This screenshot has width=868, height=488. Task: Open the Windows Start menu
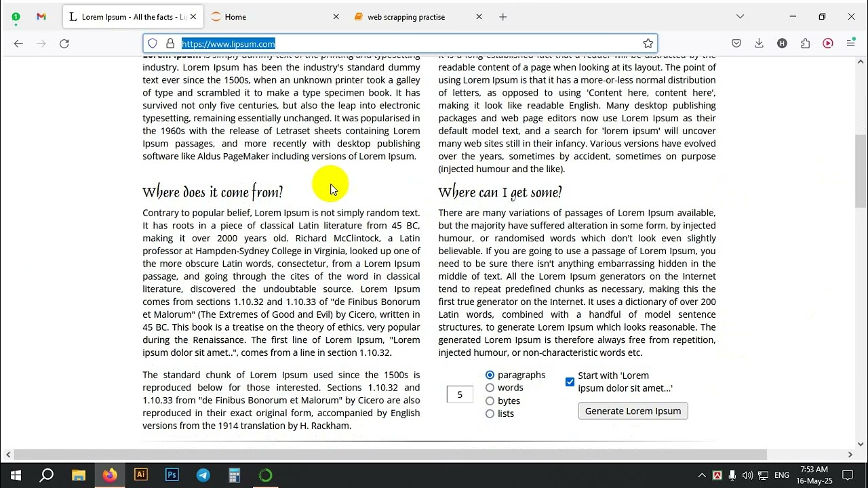(x=16, y=475)
